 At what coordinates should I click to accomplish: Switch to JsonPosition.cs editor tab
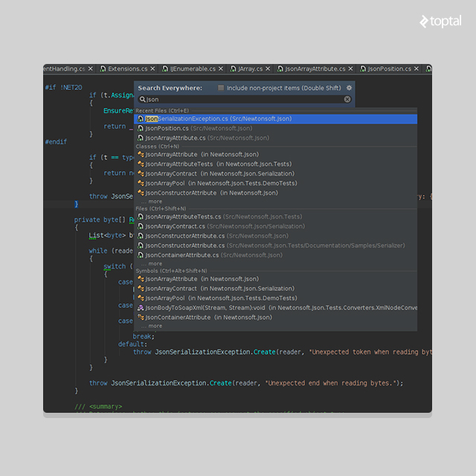pyautogui.click(x=390, y=69)
